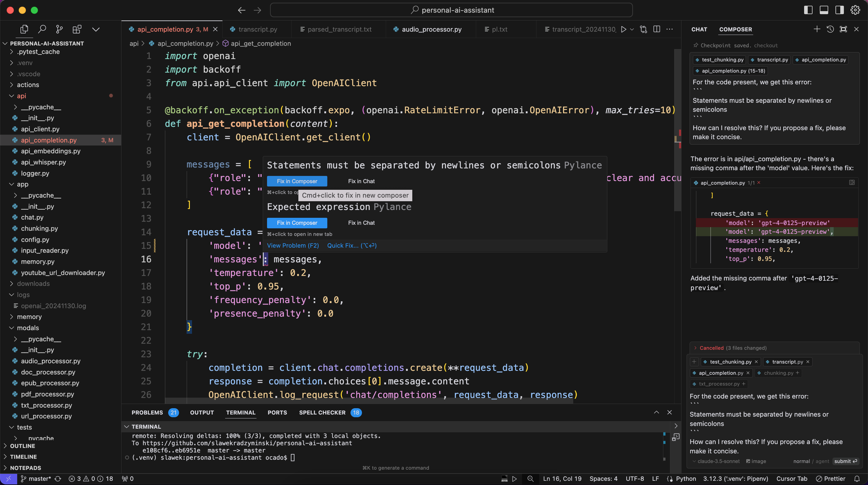
Task: Run the Python file play button
Action: (624, 29)
